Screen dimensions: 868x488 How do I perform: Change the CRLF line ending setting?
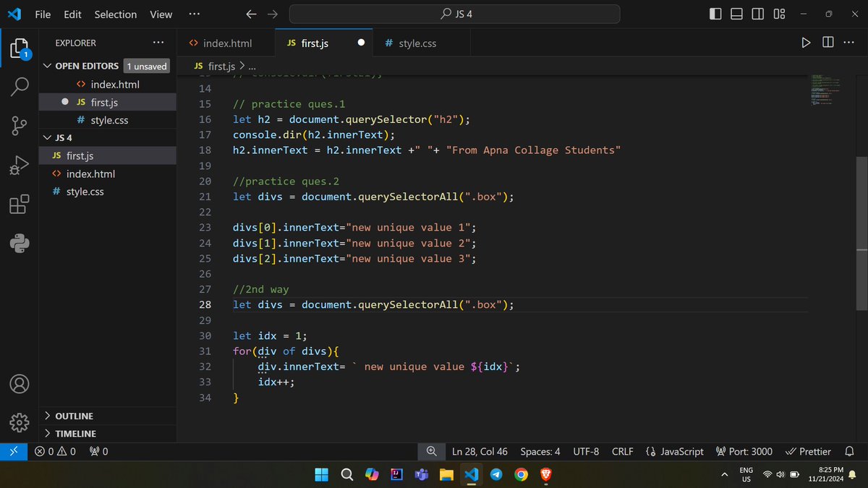point(622,451)
